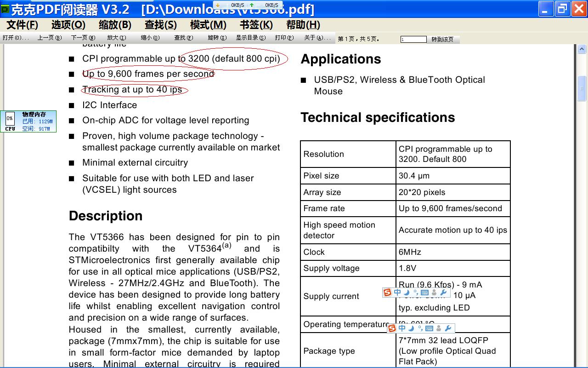This screenshot has height=368, width=588.
Task: Click "Accurate motion up to 40 ips" cell
Action: click(453, 230)
